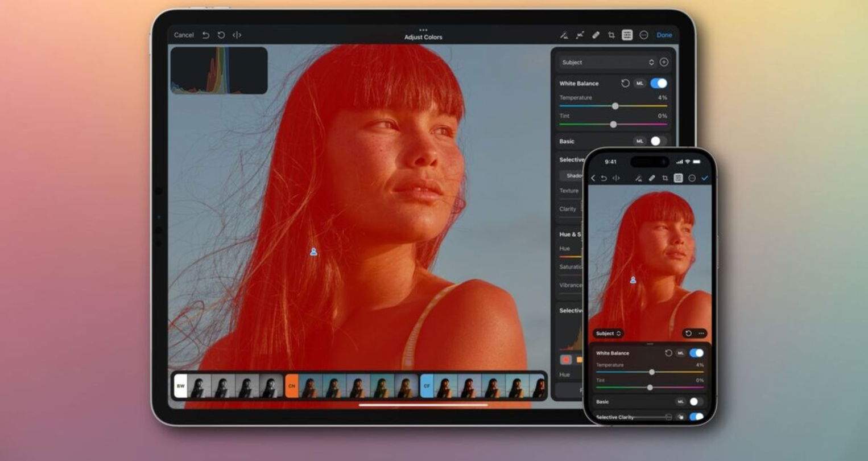The height and width of the screenshot is (461, 868).
Task: Open the more options ellipsis on iPad toolbar
Action: (x=644, y=35)
